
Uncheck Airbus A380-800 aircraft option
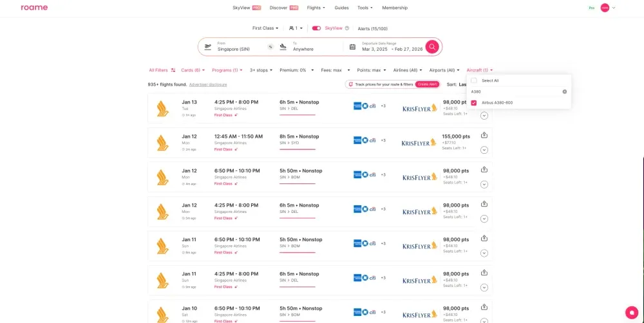point(474,102)
